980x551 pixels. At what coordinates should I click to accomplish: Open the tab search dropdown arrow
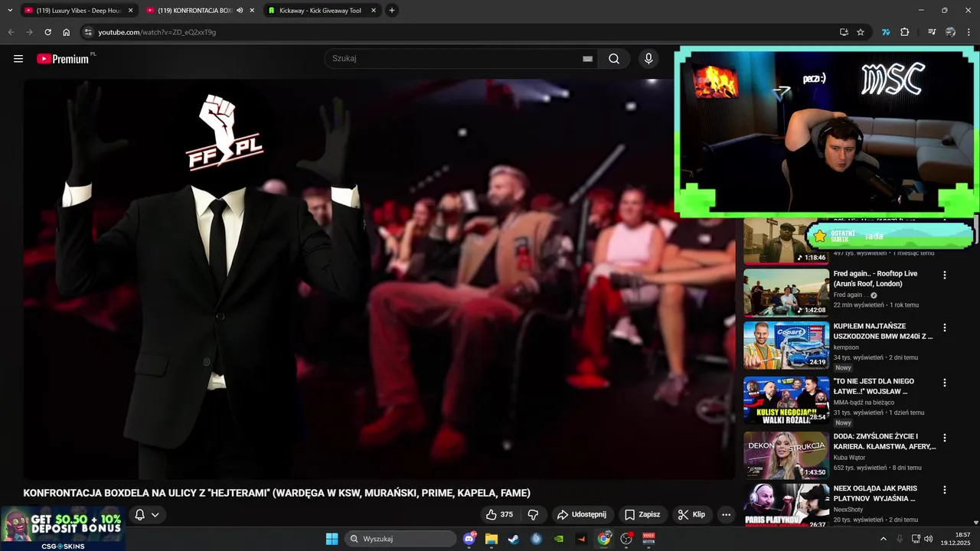click(x=10, y=11)
